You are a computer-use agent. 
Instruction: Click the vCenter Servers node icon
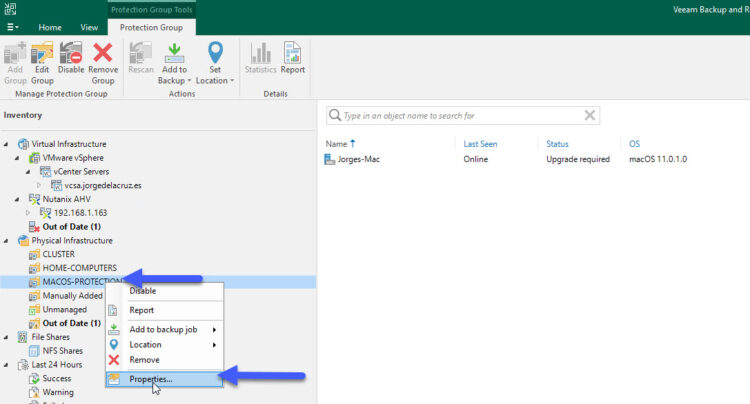point(45,172)
